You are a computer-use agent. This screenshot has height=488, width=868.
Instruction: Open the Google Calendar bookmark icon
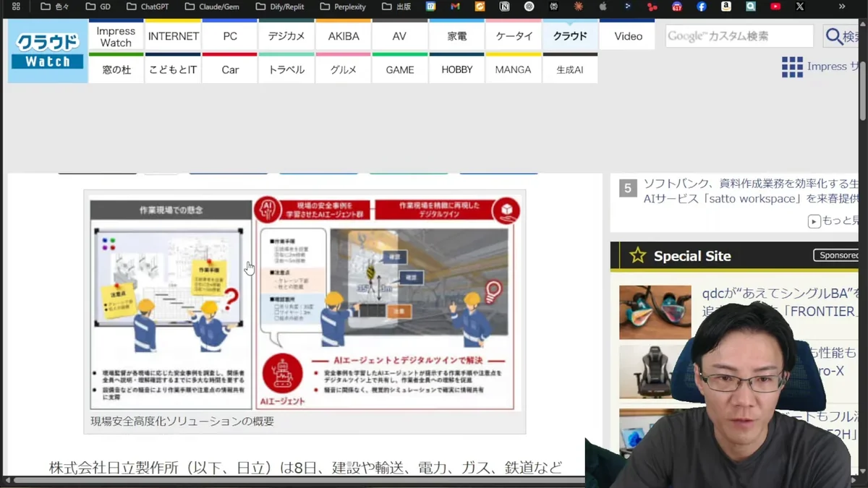click(431, 7)
